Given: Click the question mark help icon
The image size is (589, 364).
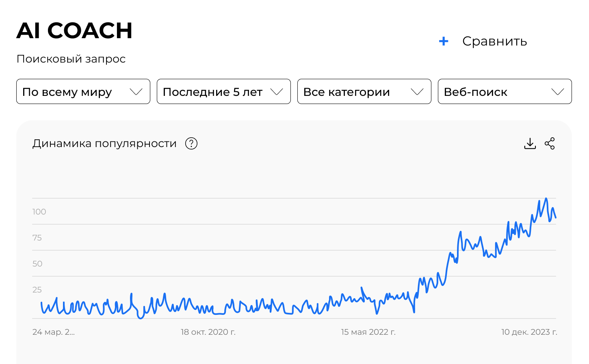Looking at the screenshot, I should pos(191,143).
